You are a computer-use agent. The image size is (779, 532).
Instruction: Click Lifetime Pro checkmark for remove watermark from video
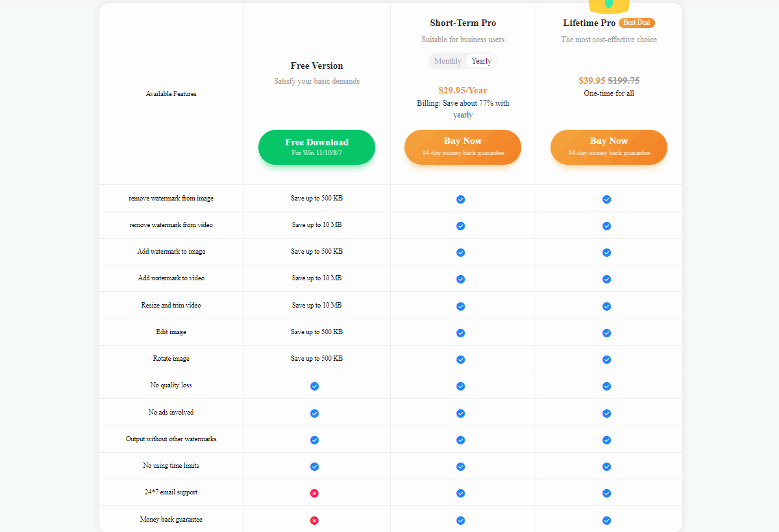(606, 226)
